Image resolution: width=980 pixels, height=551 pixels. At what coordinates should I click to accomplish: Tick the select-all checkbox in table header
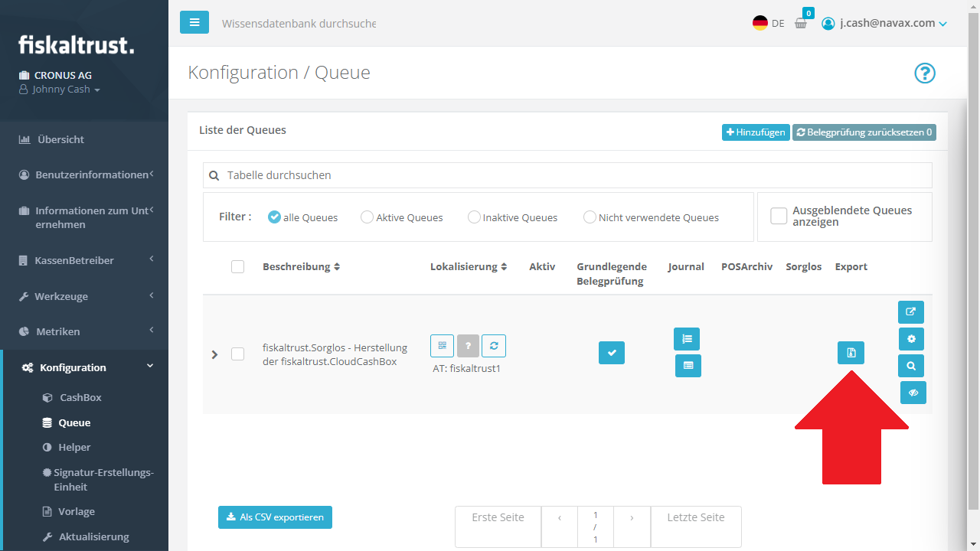(x=237, y=266)
